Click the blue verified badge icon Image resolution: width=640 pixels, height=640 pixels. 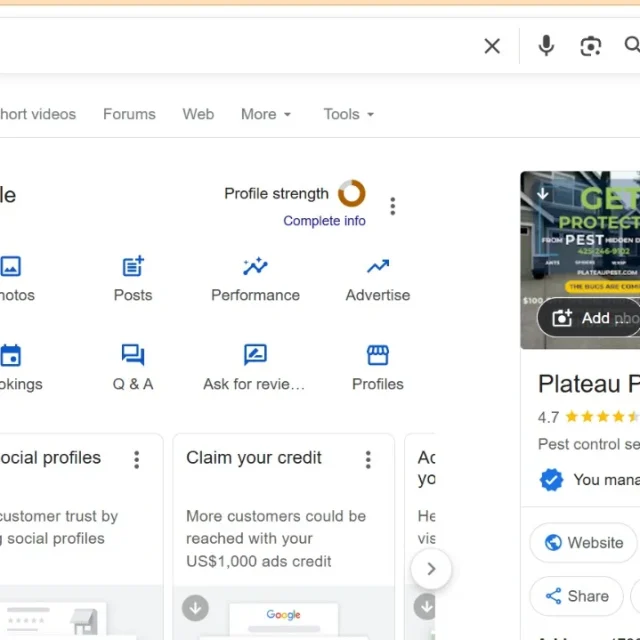[x=551, y=480]
